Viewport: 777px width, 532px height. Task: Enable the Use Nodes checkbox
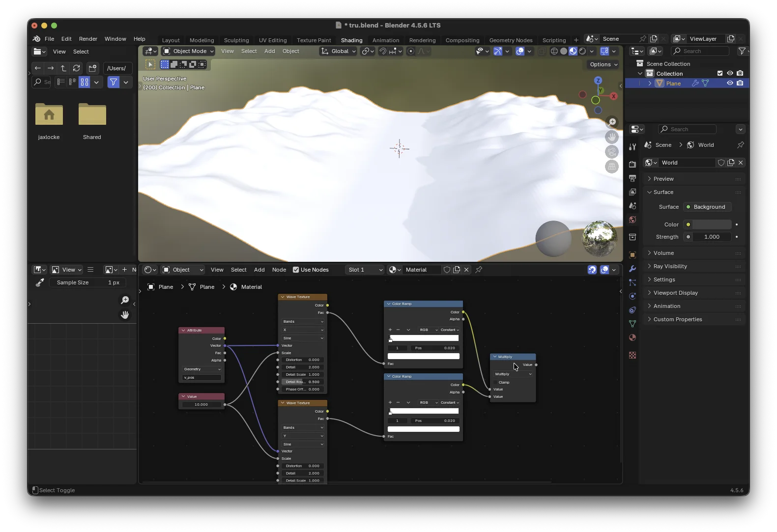pos(296,270)
